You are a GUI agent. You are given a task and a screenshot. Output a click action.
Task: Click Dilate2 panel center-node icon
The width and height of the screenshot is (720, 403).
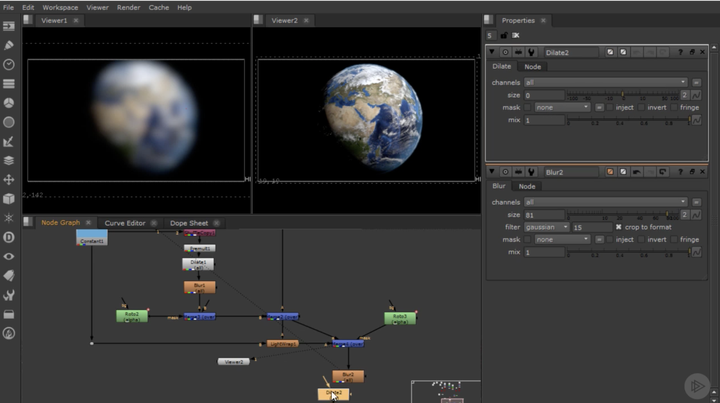(505, 52)
